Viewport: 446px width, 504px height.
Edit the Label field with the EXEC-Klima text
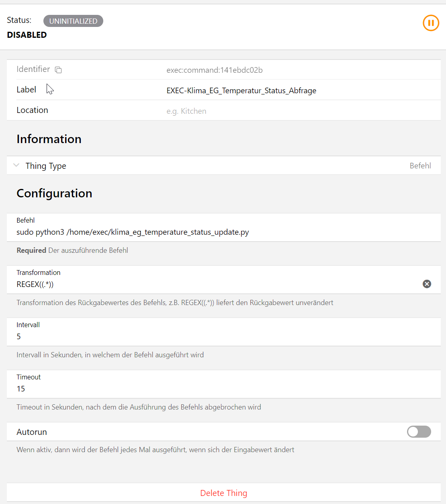(241, 90)
